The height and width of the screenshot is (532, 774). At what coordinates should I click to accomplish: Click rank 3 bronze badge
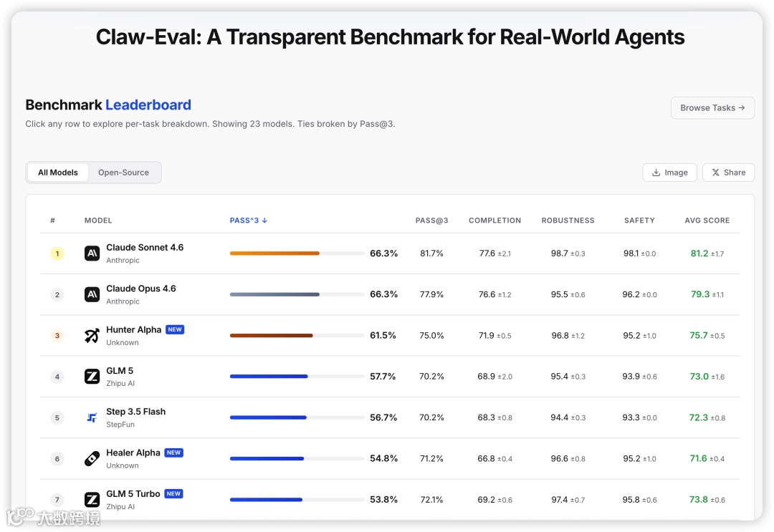pos(57,336)
